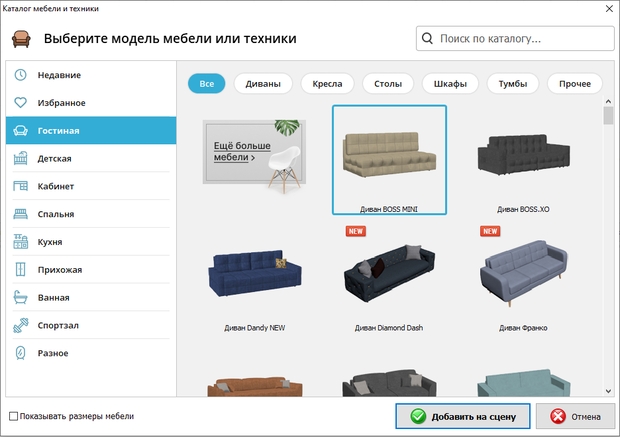Open the Избранное category

tap(91, 102)
